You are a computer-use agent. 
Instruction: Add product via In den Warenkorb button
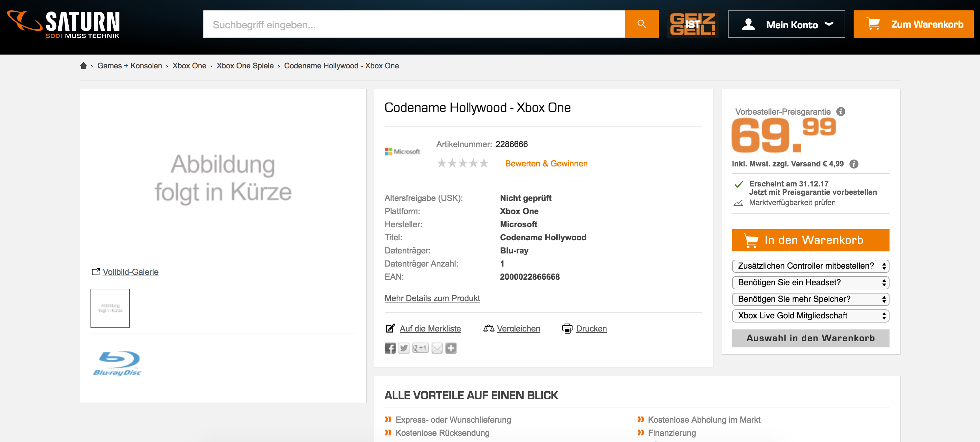pyautogui.click(x=810, y=240)
